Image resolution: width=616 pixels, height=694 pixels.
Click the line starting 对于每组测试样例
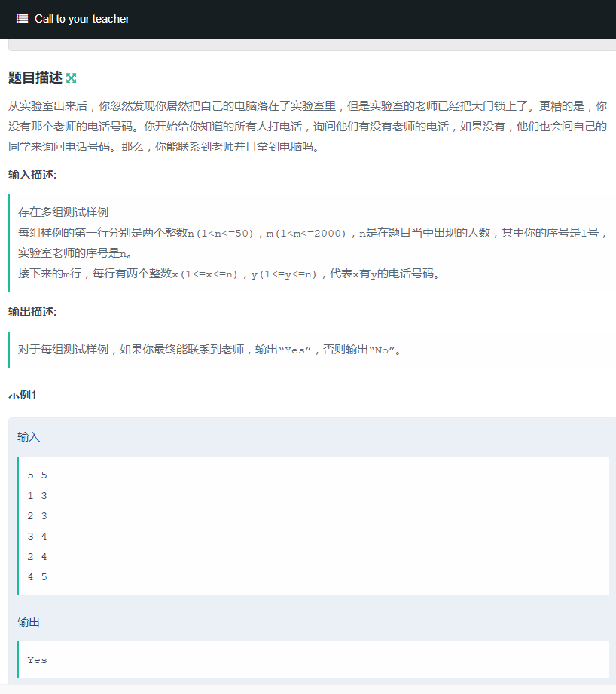coord(209,350)
